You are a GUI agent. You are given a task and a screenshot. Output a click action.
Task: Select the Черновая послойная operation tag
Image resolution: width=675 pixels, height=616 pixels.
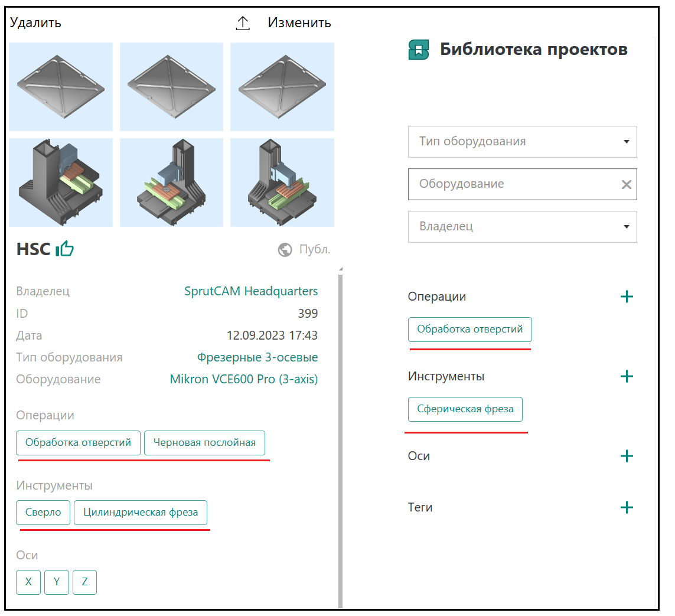204,442
